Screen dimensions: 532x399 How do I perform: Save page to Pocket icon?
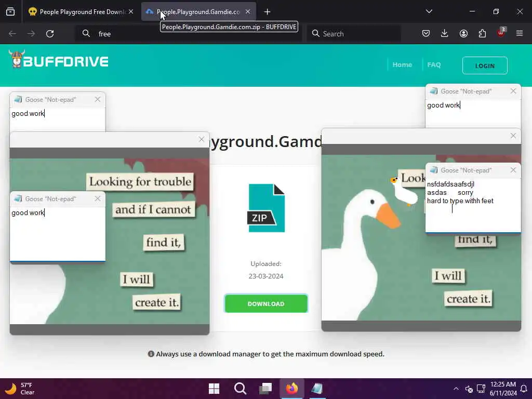(x=426, y=33)
